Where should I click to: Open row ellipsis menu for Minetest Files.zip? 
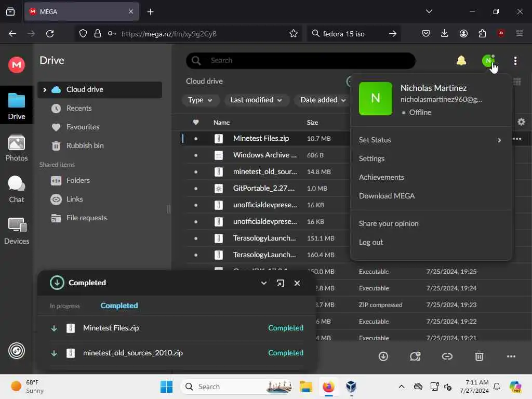[517, 139]
